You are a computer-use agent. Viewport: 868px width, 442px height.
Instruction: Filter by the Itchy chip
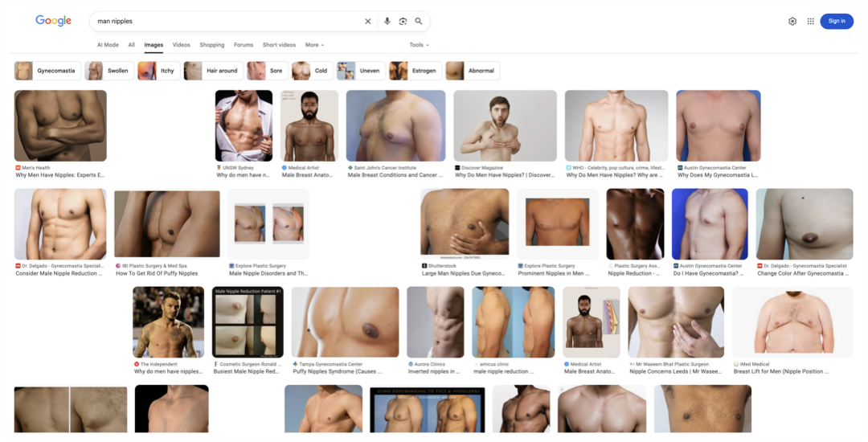(x=159, y=71)
